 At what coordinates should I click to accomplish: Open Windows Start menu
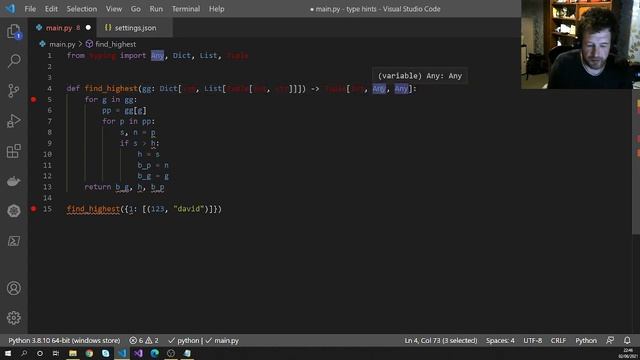click(8, 353)
